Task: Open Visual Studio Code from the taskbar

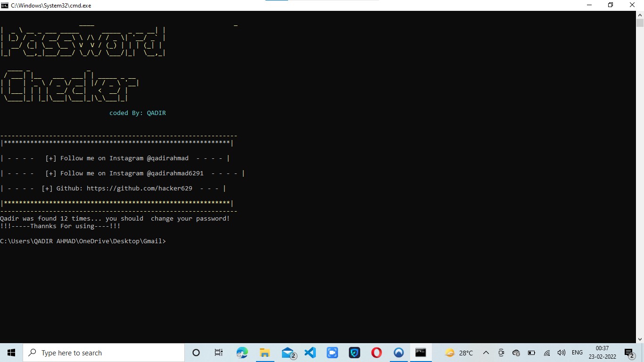Action: [310, 353]
